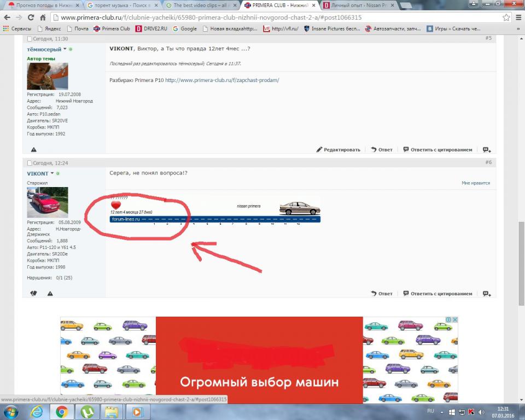Open the forum-lines.ru timeline banner
The image size is (525, 420).
pos(215,211)
